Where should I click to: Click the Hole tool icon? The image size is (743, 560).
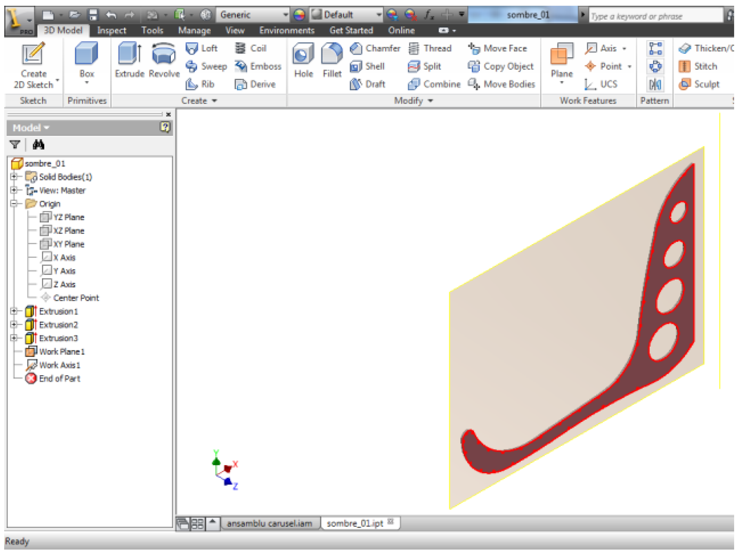303,54
